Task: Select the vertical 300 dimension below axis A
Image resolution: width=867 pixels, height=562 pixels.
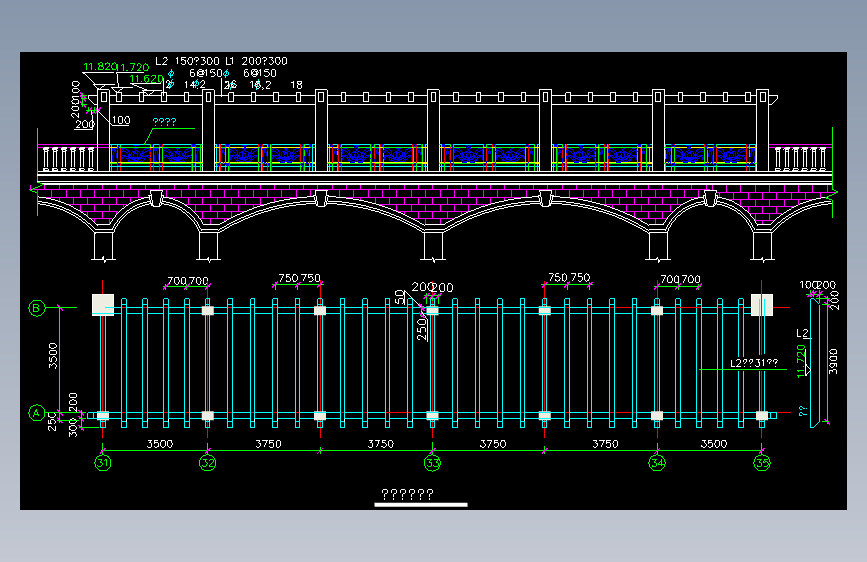Action: point(72,428)
